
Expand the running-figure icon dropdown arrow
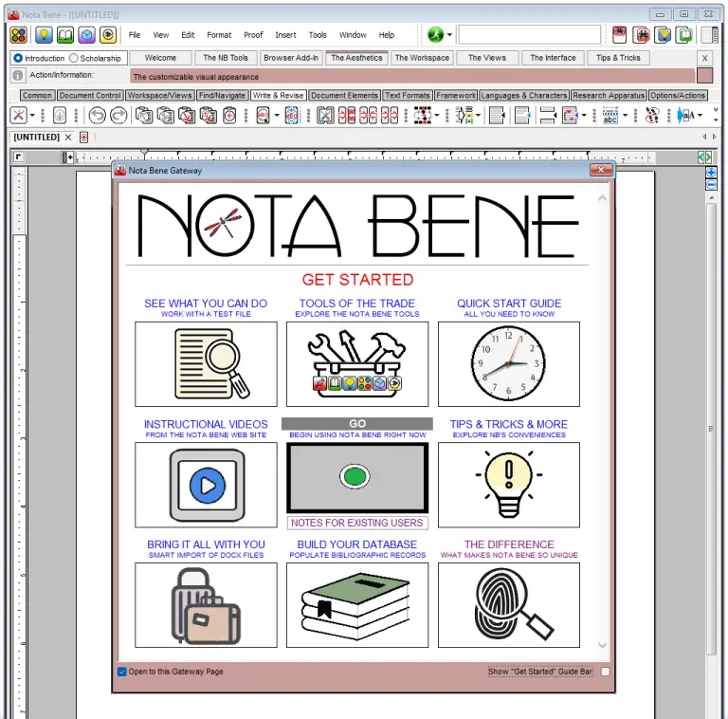(449, 35)
